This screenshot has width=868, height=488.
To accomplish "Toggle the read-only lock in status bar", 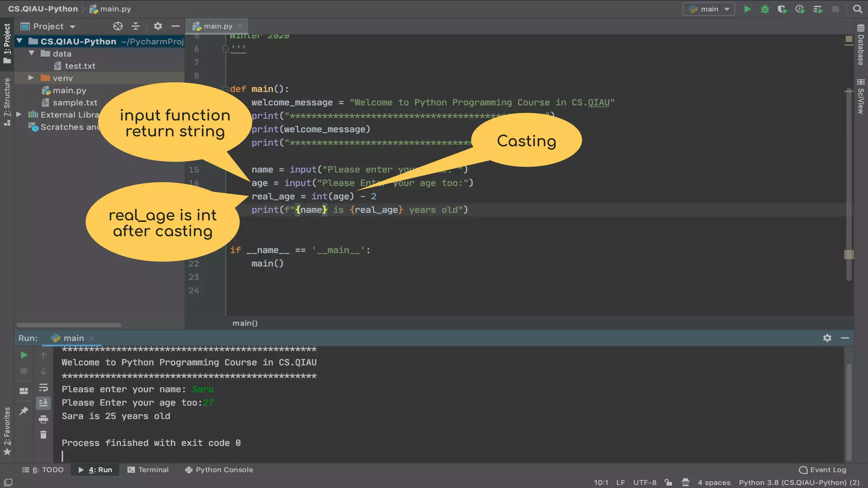I will [668, 482].
